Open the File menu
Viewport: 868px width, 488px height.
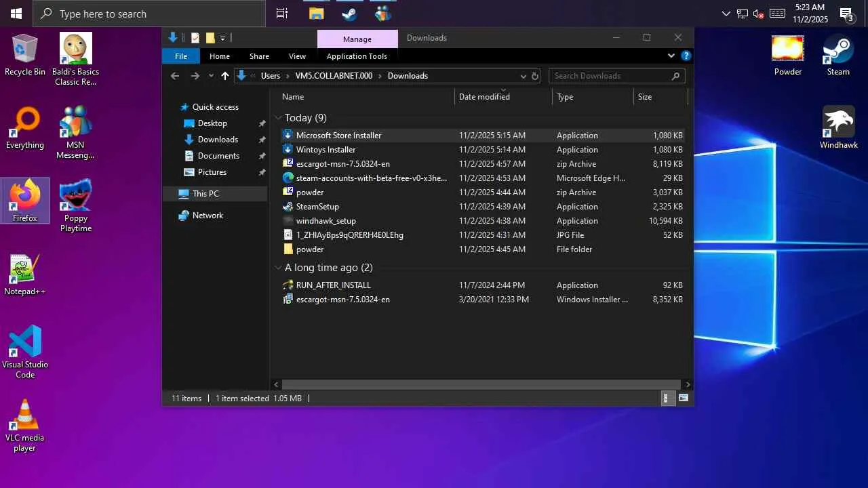coord(181,56)
